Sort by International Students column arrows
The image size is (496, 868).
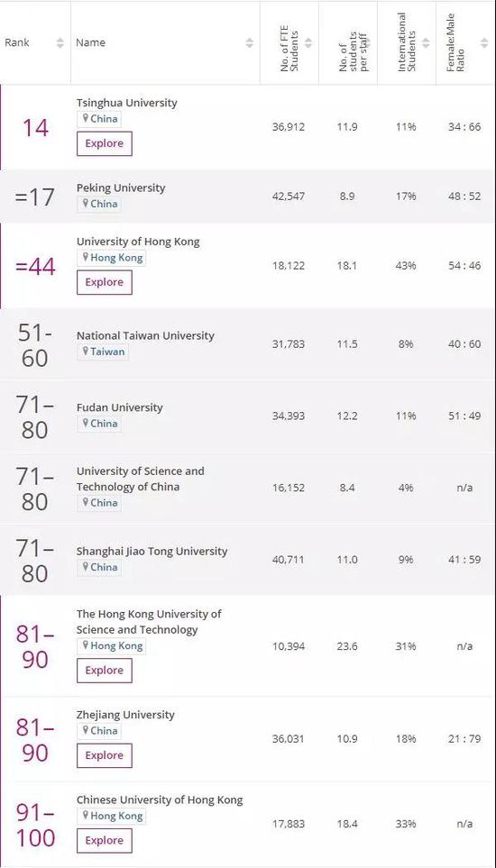click(x=426, y=42)
